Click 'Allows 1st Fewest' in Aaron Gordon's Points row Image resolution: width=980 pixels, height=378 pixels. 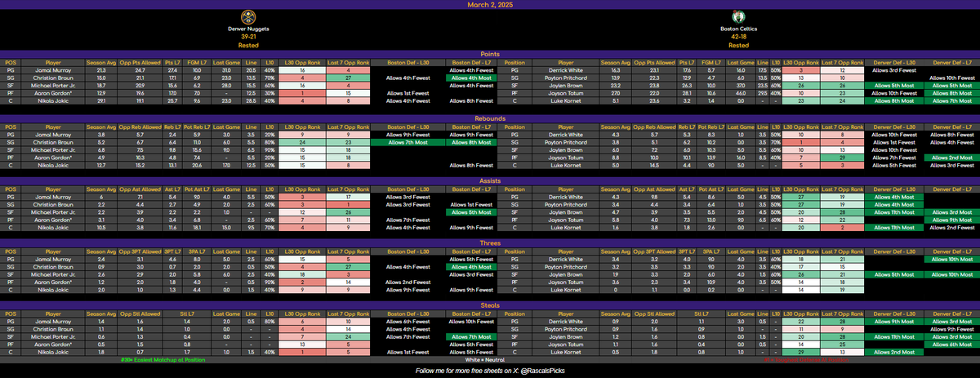coord(408,93)
